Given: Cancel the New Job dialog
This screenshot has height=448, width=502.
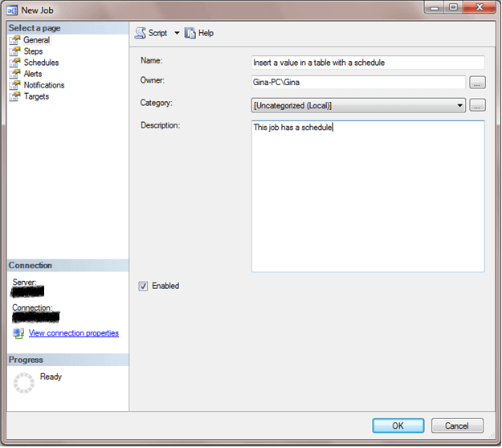Looking at the screenshot, I should [457, 426].
